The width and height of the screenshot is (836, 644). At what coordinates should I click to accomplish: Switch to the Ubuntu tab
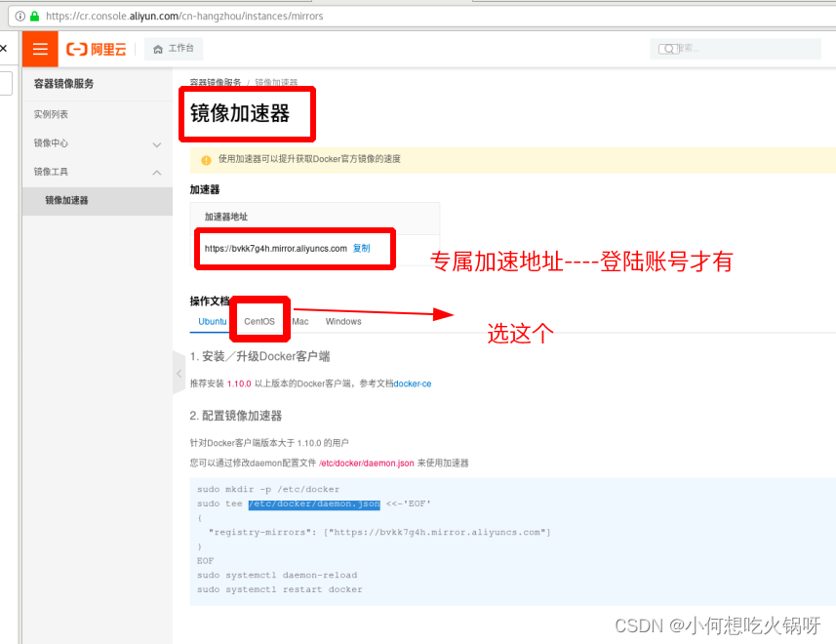tap(213, 321)
